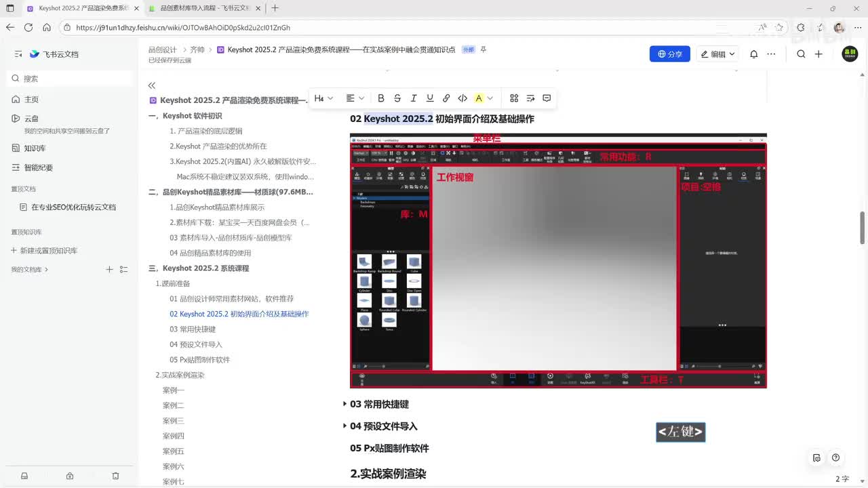Insert a link on selected text
The width and height of the screenshot is (868, 488).
click(x=446, y=98)
